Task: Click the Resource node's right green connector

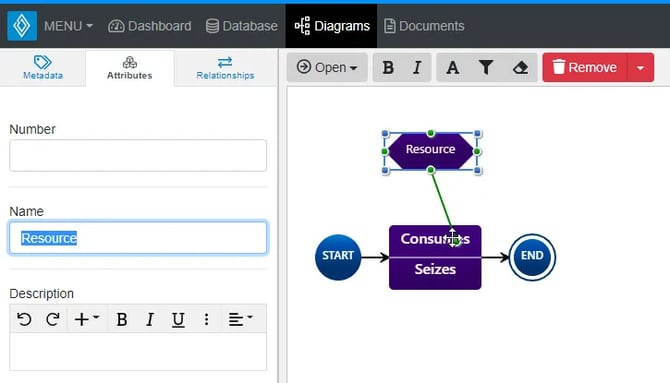Action: point(477,151)
